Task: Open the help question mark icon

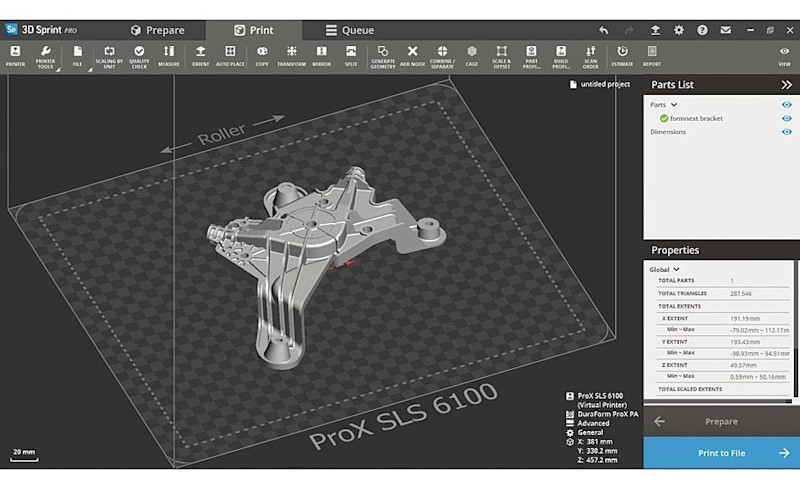Action: pos(703,30)
